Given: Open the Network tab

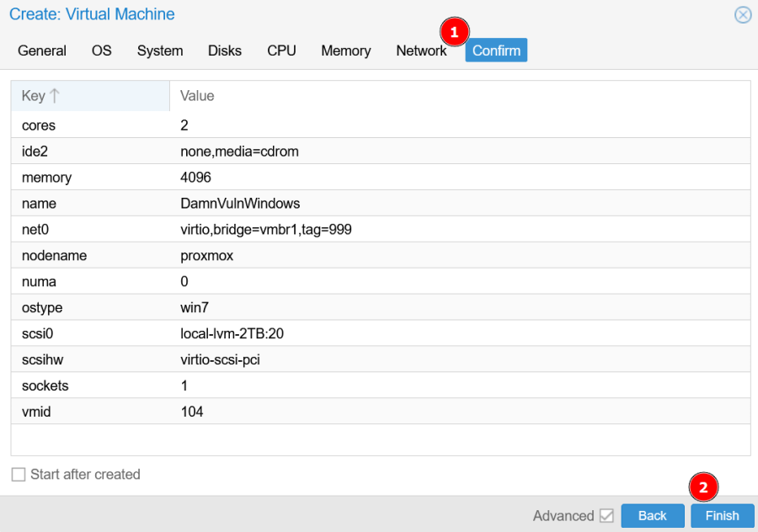Looking at the screenshot, I should 420,51.
